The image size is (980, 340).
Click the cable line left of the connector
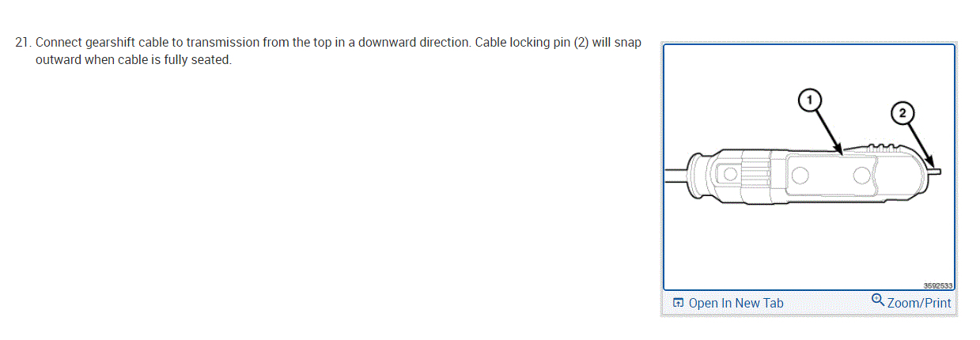[x=675, y=168]
